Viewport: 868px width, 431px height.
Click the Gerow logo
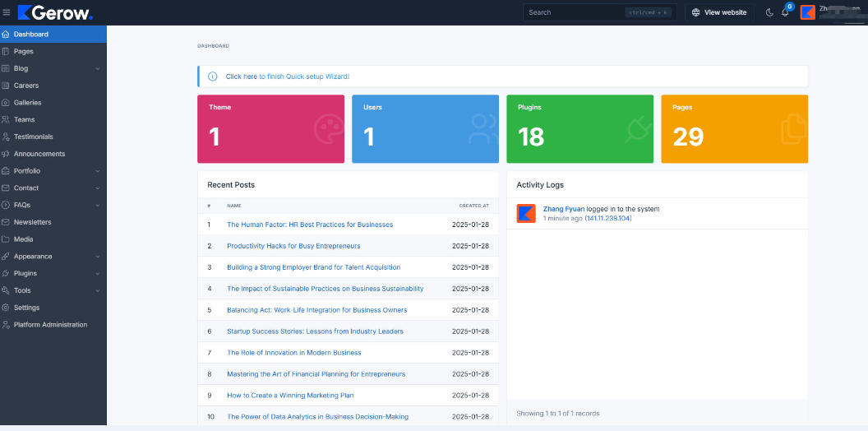pos(55,12)
